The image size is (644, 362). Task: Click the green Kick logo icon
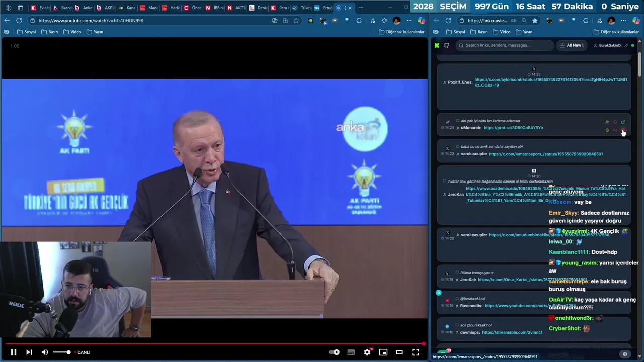point(437,45)
